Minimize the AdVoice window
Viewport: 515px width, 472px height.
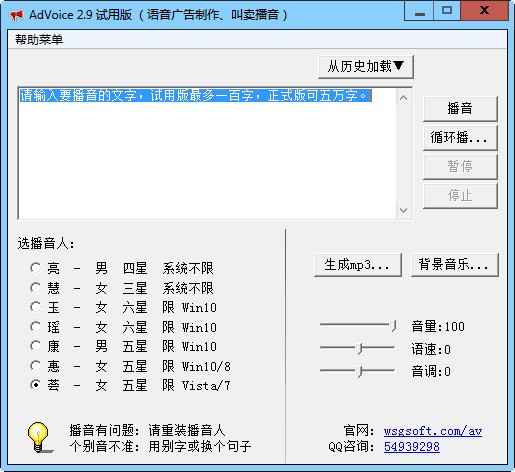[419, 11]
